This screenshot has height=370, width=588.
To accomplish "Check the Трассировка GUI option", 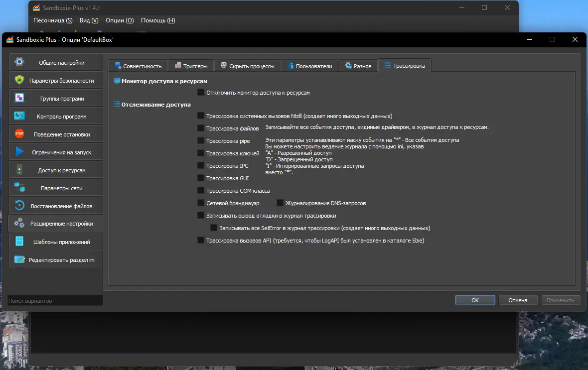I will (201, 178).
